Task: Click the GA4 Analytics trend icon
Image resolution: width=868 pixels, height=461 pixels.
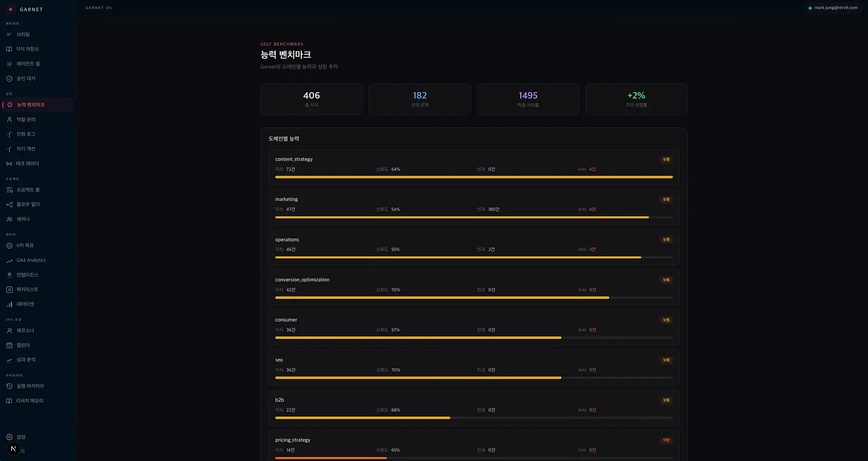Action: [9, 260]
